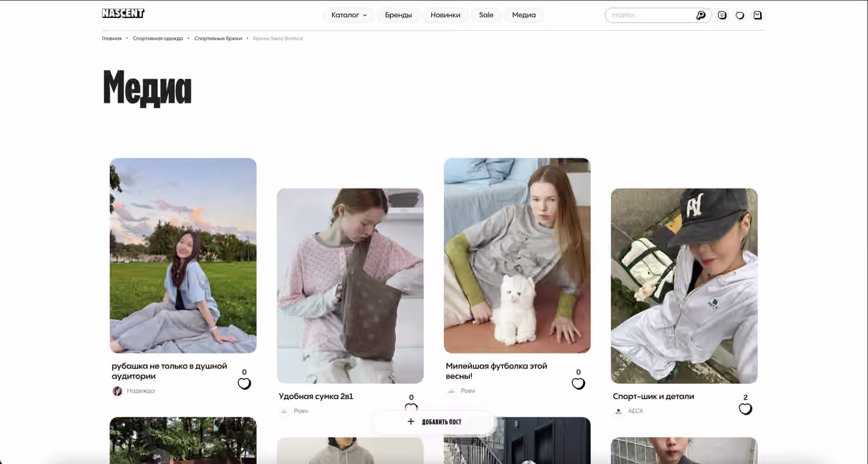The height and width of the screenshot is (464, 868).
Task: Click the Добавить пост button
Action: (x=434, y=422)
